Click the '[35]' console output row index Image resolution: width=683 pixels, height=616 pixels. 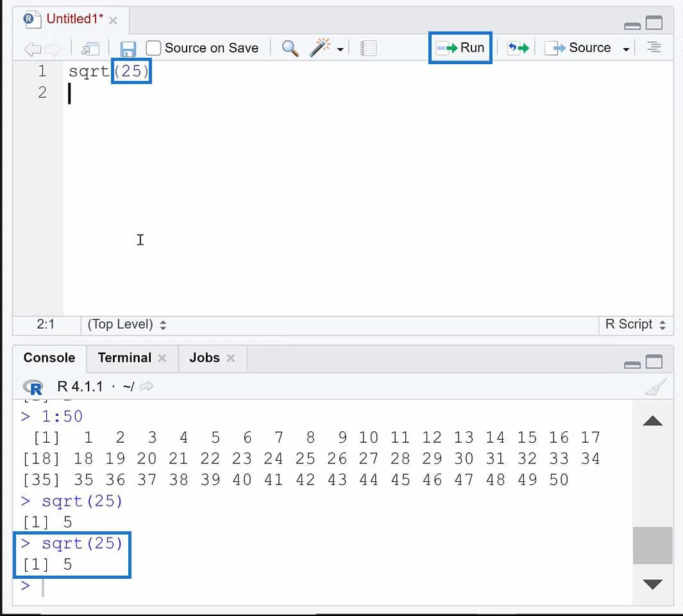coord(41,480)
